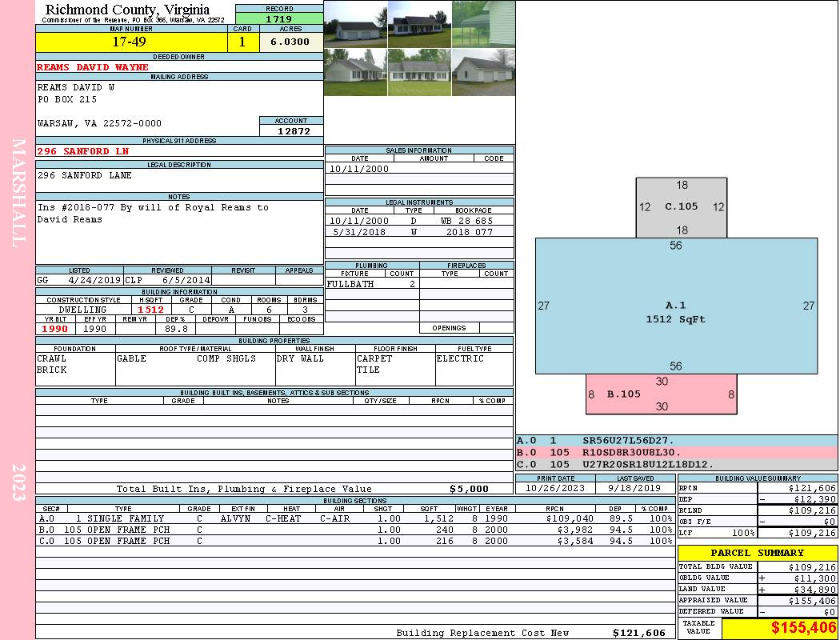This screenshot has height=640, width=840.
Task: Click the Building Replacement Cost New $121,606
Action: coord(638,633)
